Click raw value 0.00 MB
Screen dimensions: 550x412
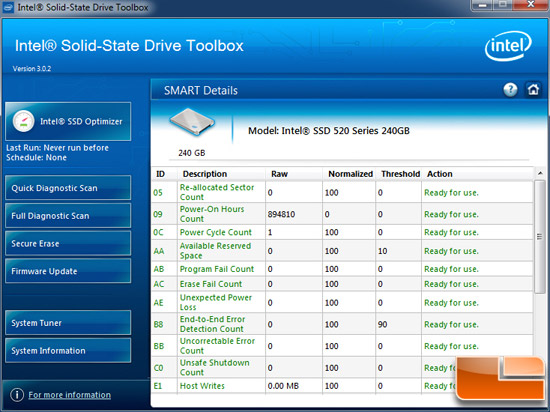(283, 386)
